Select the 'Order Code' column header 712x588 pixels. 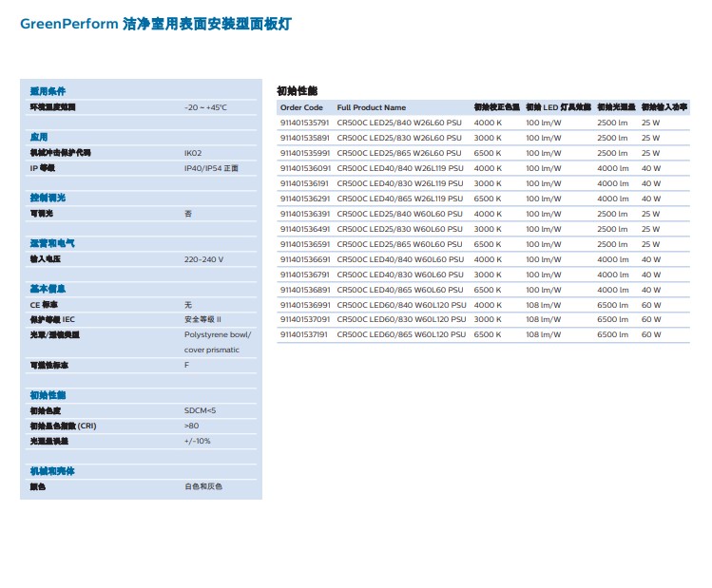301,107
